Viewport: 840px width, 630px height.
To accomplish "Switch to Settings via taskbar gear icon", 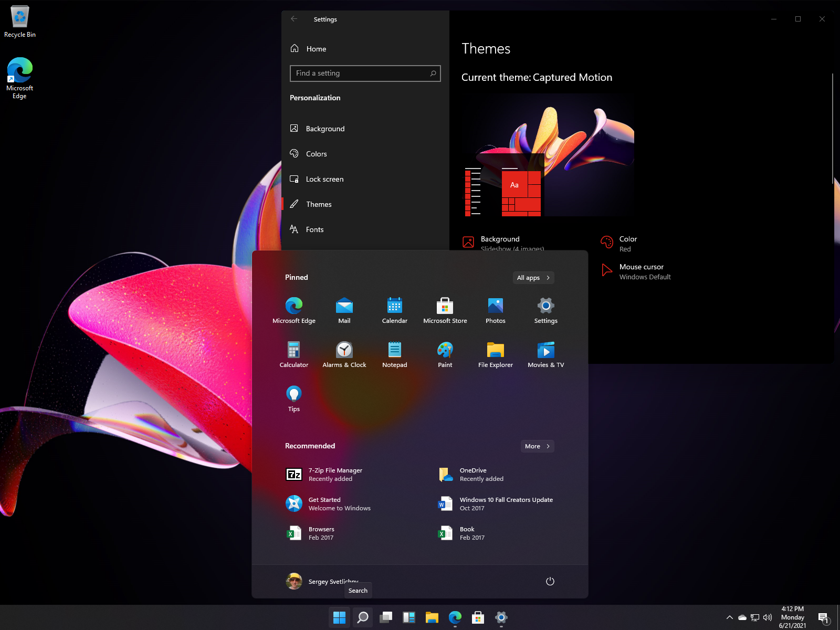I will click(x=501, y=617).
